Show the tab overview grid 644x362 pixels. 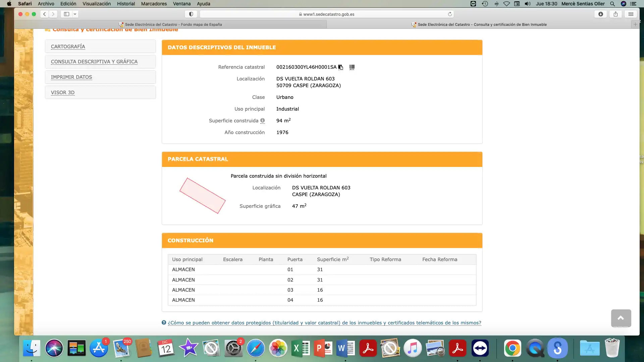point(631,14)
